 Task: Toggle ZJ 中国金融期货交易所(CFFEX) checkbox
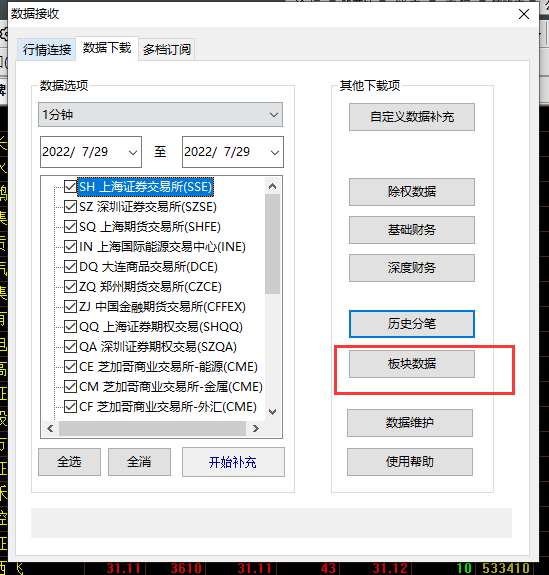click(x=70, y=306)
